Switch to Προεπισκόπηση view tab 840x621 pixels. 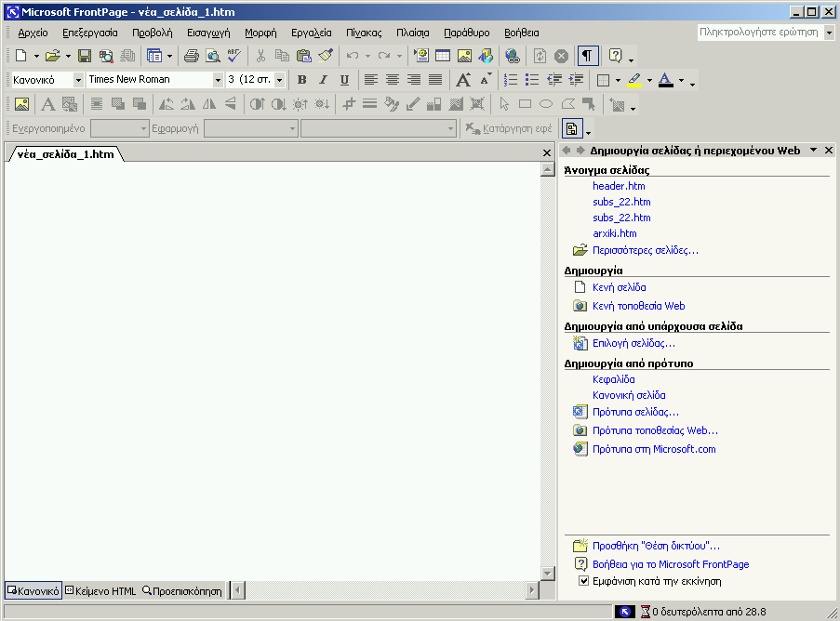[x=182, y=591]
